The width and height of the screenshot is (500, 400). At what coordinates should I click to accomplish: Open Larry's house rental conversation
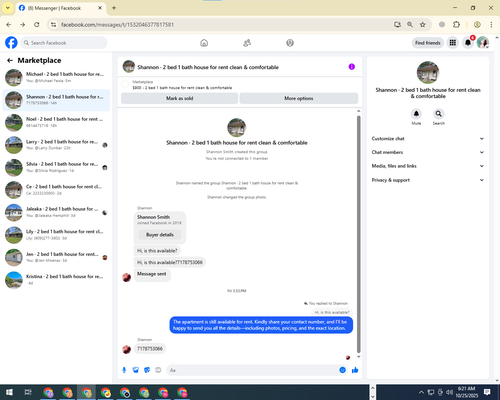pos(56,145)
